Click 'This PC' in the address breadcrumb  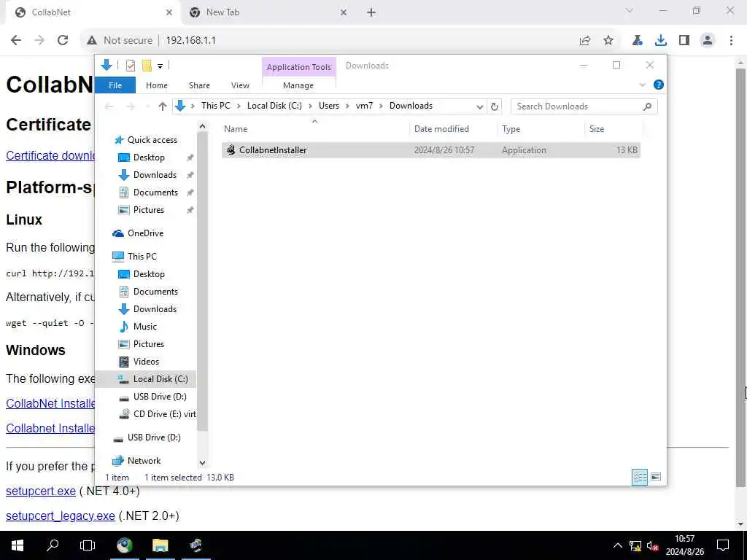215,106
